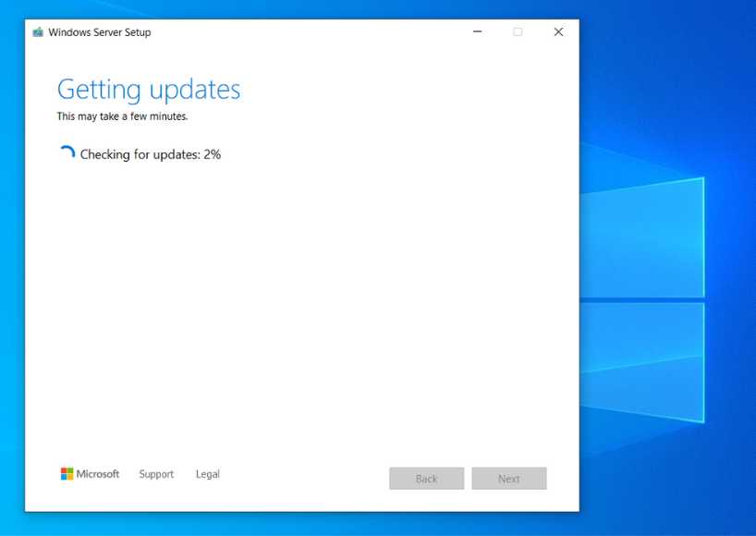Click the Microsoft wordmark text in footer
Viewport: 756px width, 536px height.
click(x=98, y=474)
